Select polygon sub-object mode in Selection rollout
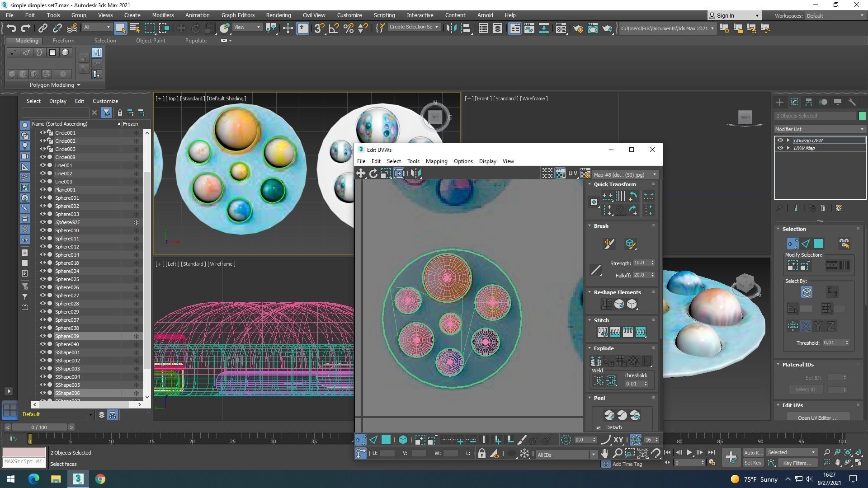Viewport: 868px width, 488px height. click(x=819, y=244)
